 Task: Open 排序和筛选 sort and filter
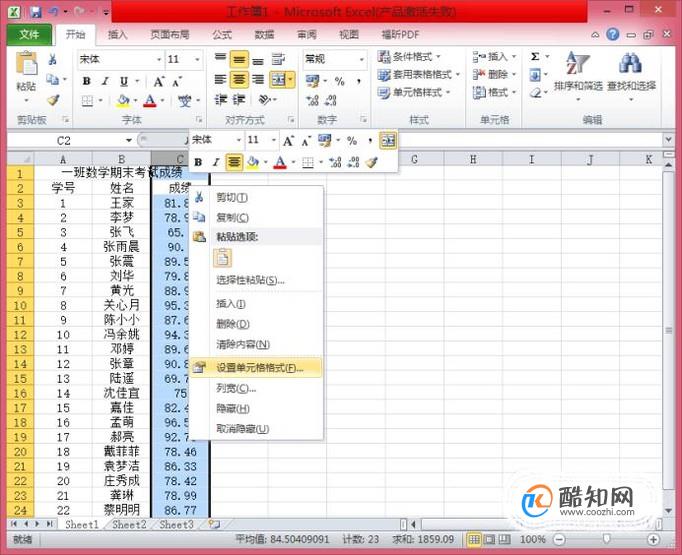pyautogui.click(x=578, y=75)
